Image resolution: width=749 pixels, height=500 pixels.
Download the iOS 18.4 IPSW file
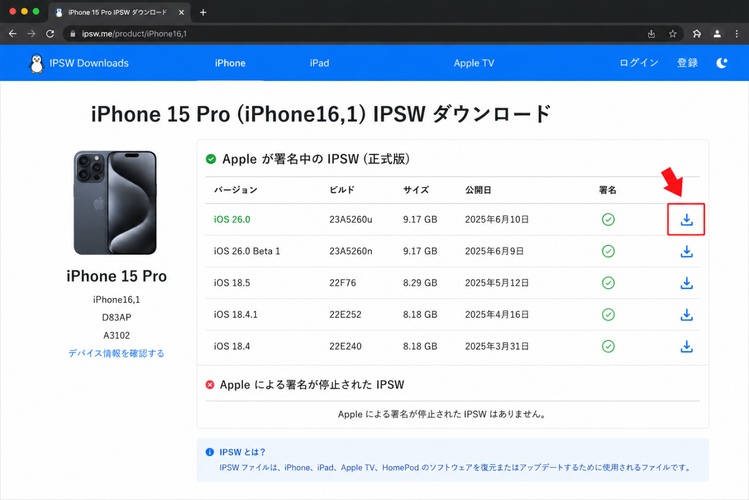[686, 346]
